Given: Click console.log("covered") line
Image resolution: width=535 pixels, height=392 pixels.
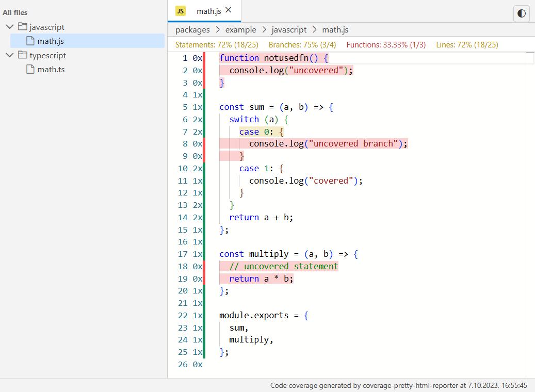Looking at the screenshot, I should click(306, 181).
